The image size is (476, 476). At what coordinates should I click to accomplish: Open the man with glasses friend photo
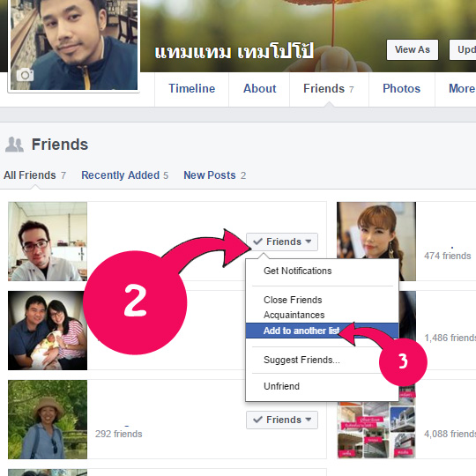tap(48, 242)
